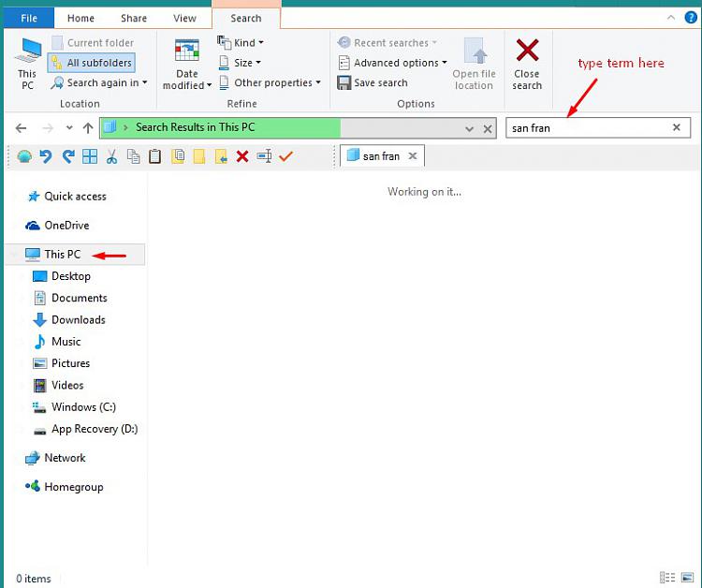Open the Downloads folder in sidebar
This screenshot has width=702, height=588.
coord(69,320)
